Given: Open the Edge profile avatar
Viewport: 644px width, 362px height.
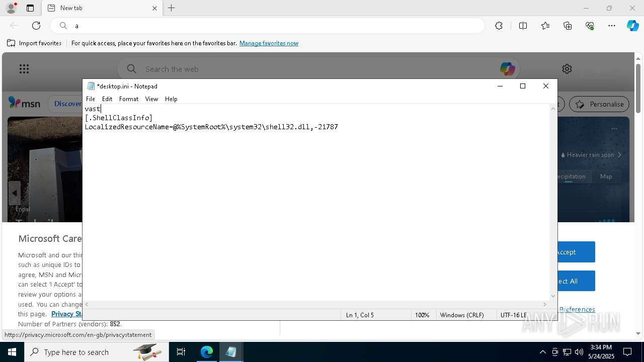Looking at the screenshot, I should tap(11, 8).
